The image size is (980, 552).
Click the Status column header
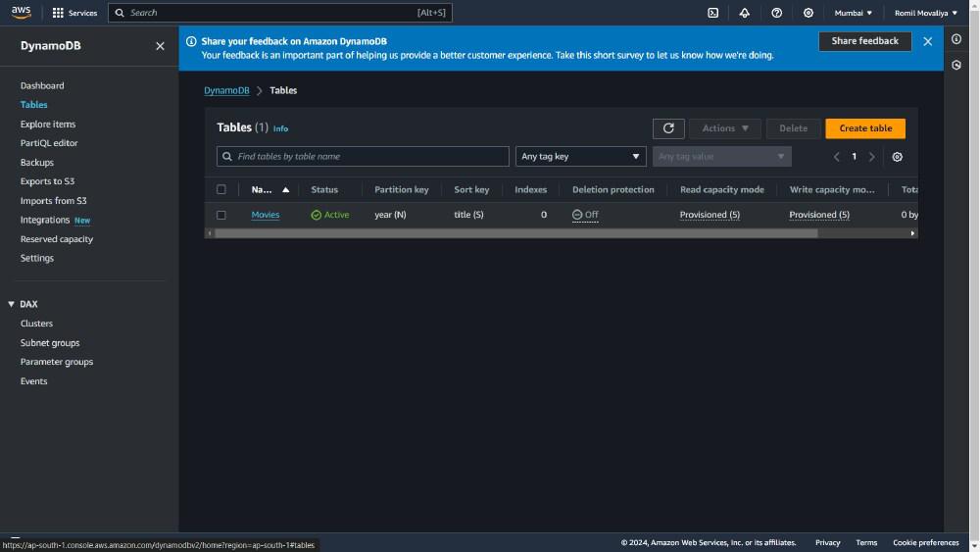[324, 189]
